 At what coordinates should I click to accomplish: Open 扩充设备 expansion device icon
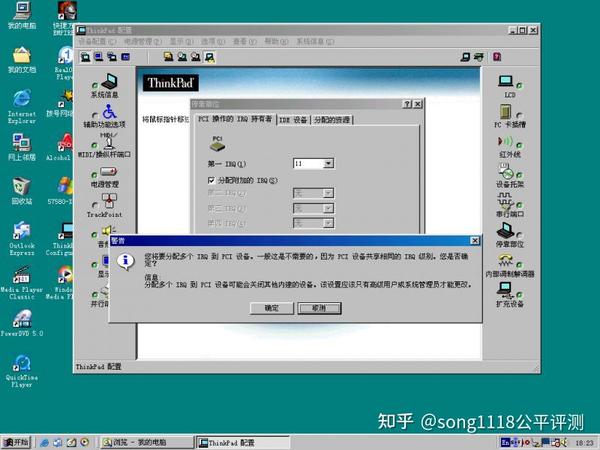pyautogui.click(x=505, y=291)
